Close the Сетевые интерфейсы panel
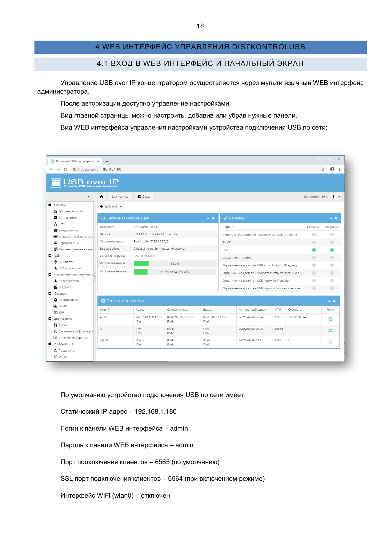Image resolution: width=392 pixels, height=554 pixels. coord(334,301)
